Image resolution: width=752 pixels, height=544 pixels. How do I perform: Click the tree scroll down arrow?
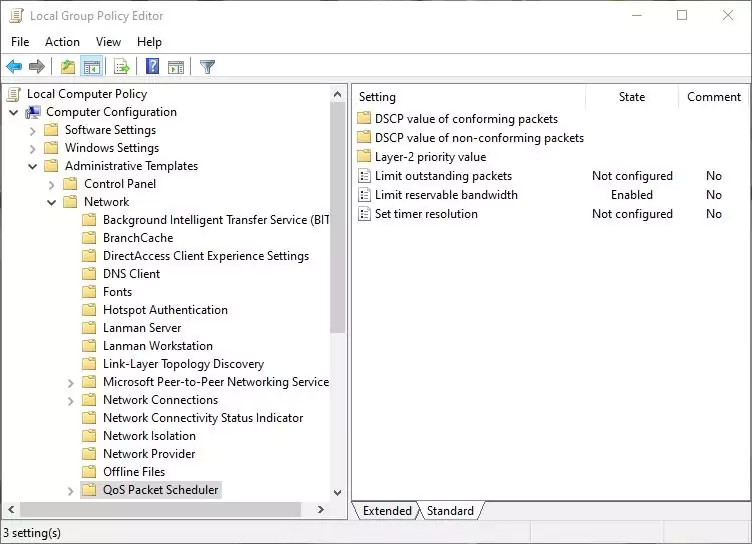point(338,493)
